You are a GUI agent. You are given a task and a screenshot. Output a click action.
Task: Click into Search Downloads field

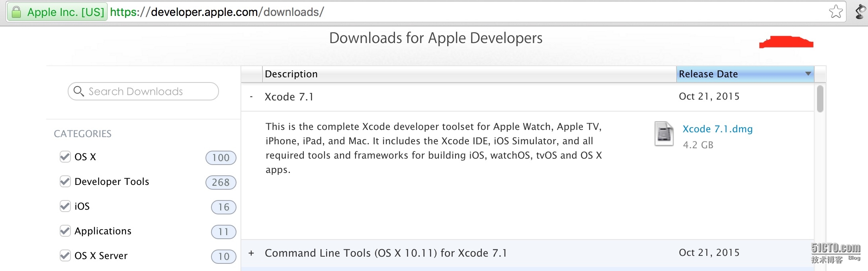coord(143,91)
